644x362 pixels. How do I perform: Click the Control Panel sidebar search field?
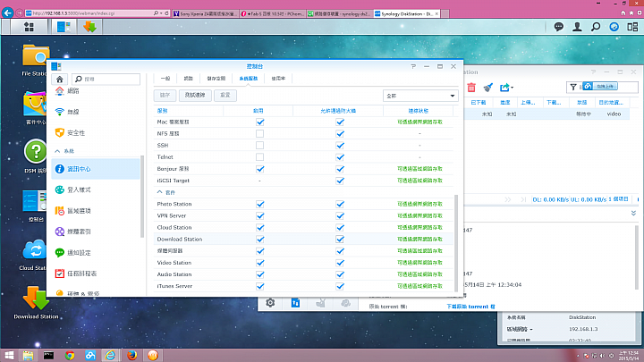pos(106,79)
